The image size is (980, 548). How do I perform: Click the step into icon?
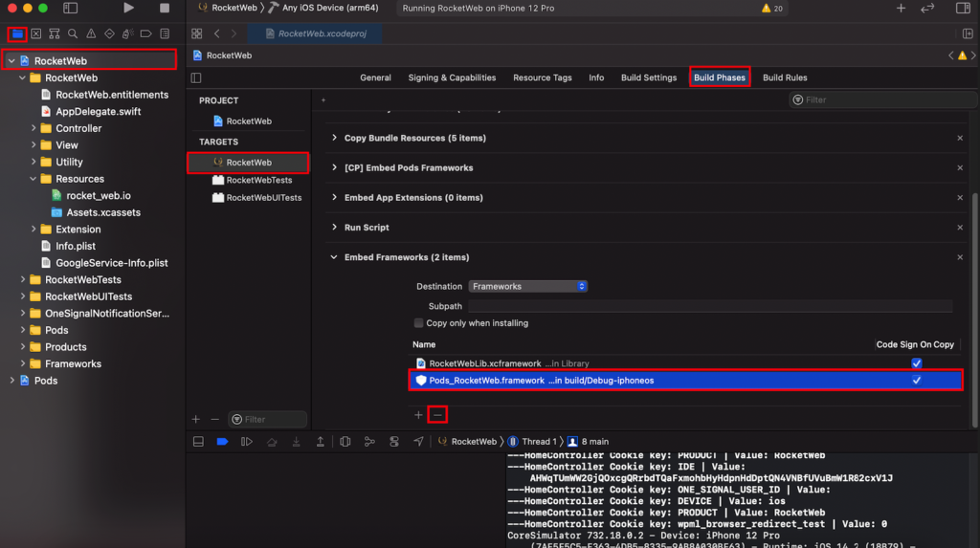point(297,442)
